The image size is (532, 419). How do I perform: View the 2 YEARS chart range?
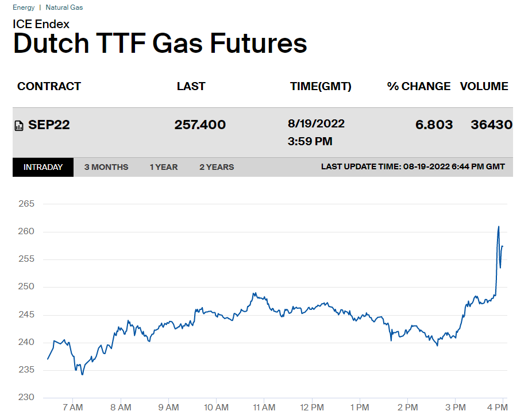[x=217, y=167]
